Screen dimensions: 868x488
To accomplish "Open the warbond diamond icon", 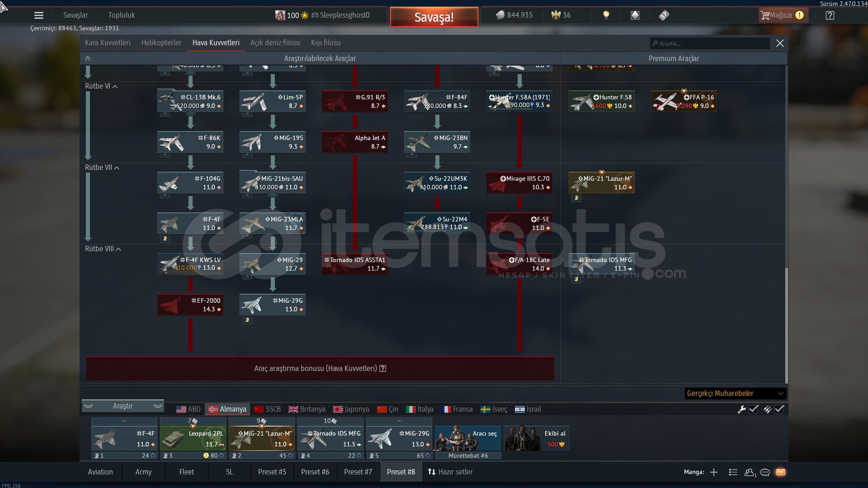I will click(635, 15).
